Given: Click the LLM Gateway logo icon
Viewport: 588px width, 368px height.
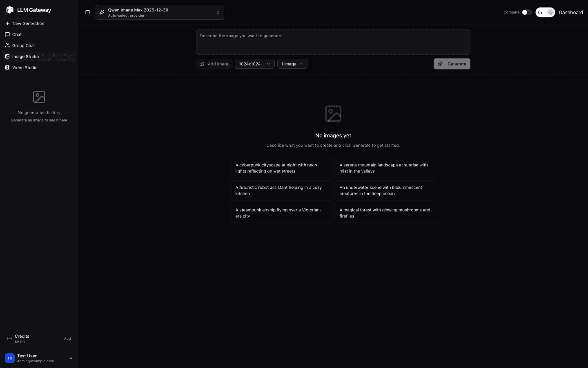Looking at the screenshot, I should [x=10, y=10].
